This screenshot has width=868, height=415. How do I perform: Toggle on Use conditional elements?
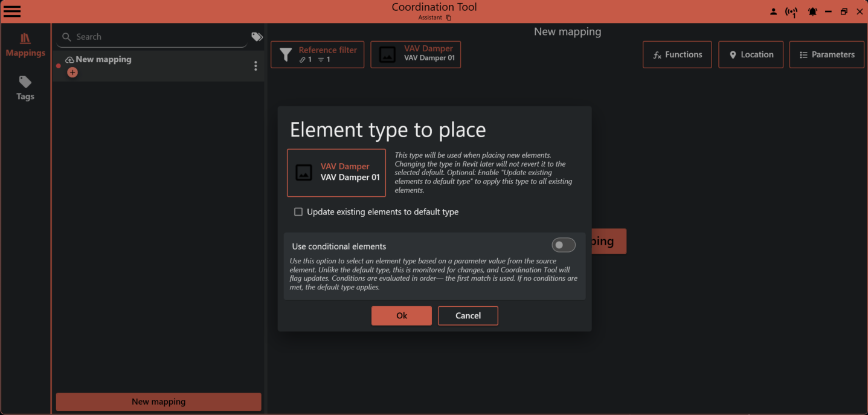click(x=563, y=245)
